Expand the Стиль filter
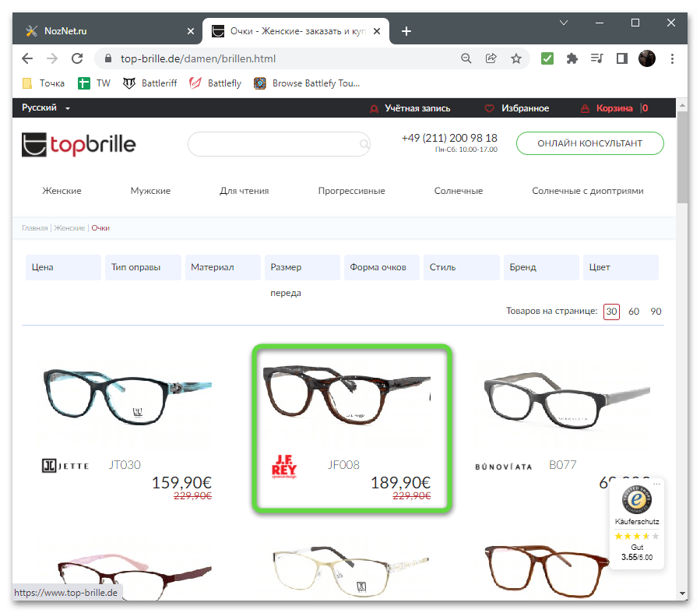The width and height of the screenshot is (700, 613). 462,267
